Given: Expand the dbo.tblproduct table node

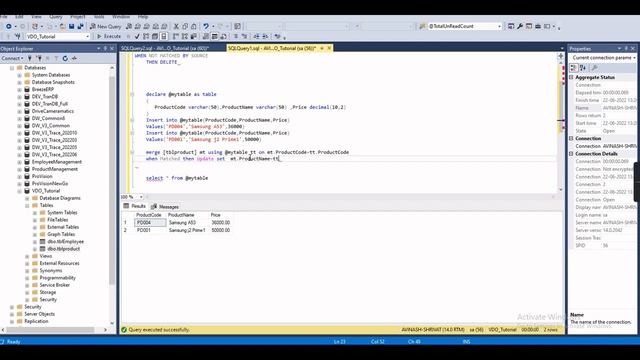Looking at the screenshot, I should pos(35,249).
